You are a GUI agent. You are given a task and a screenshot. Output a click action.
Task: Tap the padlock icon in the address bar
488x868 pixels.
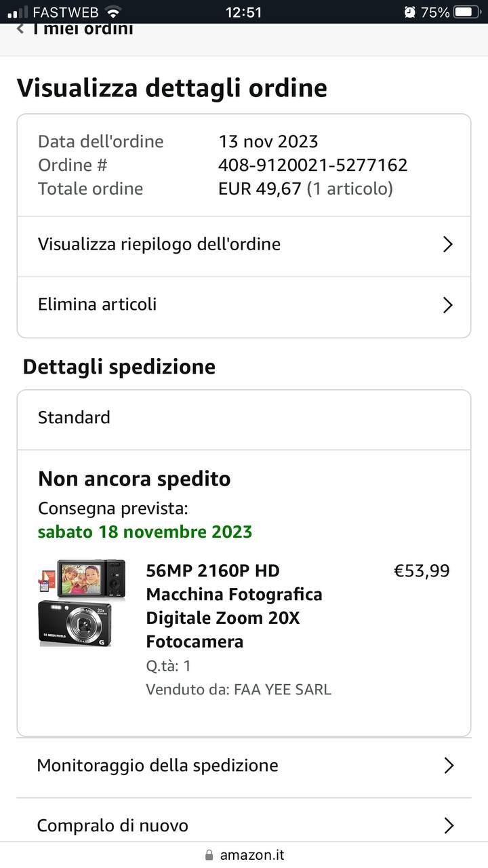point(209,855)
